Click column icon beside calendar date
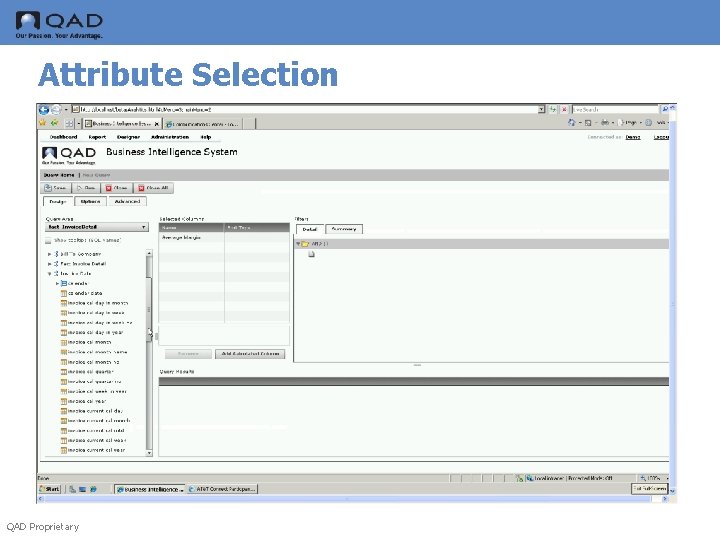 (x=64, y=293)
